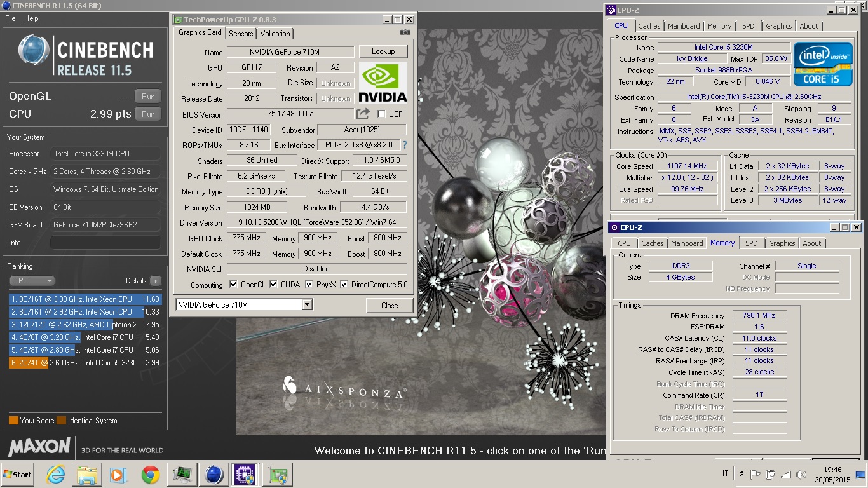Toggle the PhysX computing checkbox
The width and height of the screenshot is (868, 488).
(x=309, y=285)
